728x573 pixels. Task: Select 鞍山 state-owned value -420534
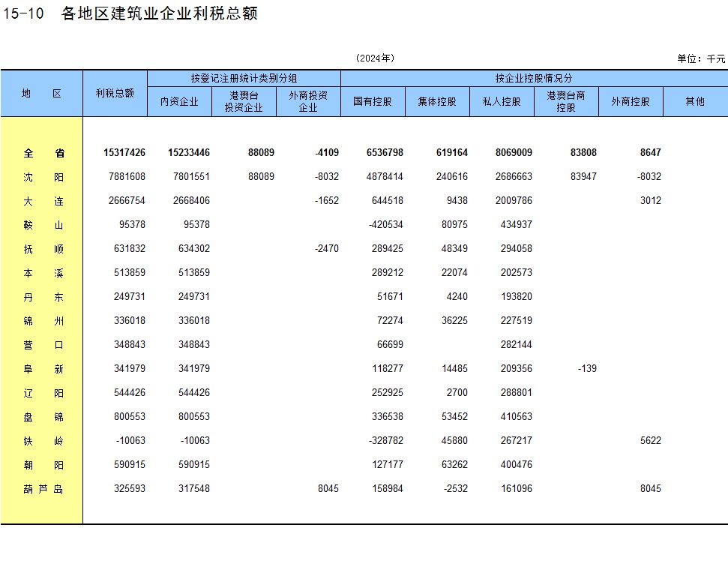tap(385, 225)
